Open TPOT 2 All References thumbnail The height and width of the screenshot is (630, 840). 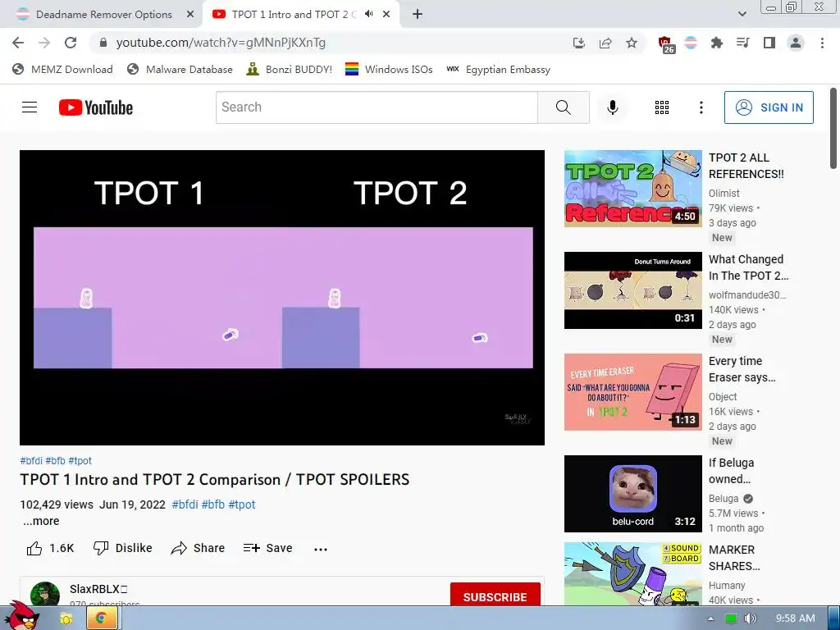632,189
